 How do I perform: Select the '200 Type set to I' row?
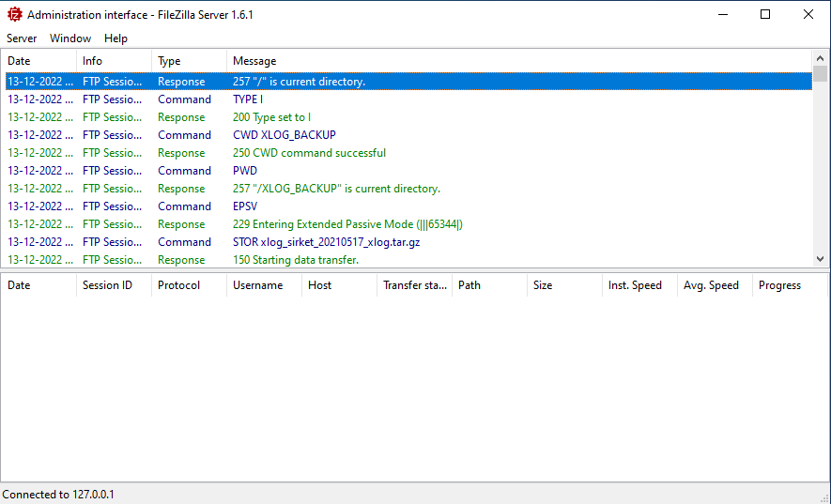[x=408, y=117]
